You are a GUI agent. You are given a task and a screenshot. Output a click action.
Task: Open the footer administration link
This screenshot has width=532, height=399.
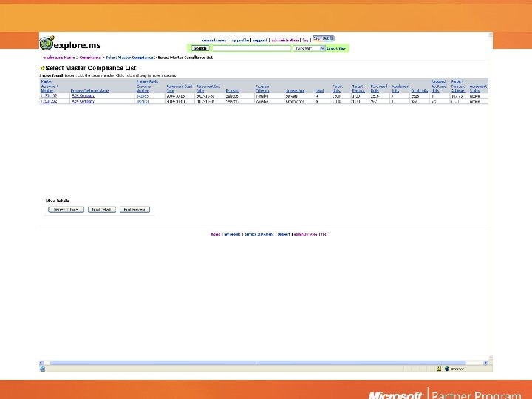pos(306,234)
